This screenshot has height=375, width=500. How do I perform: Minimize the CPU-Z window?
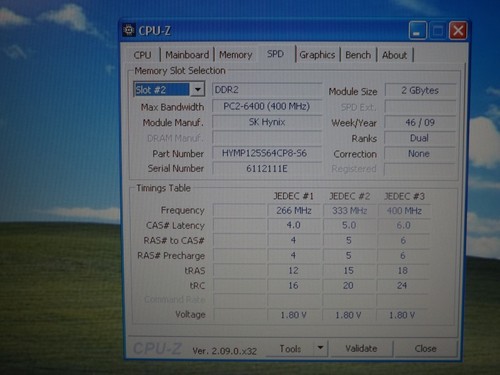tap(417, 31)
